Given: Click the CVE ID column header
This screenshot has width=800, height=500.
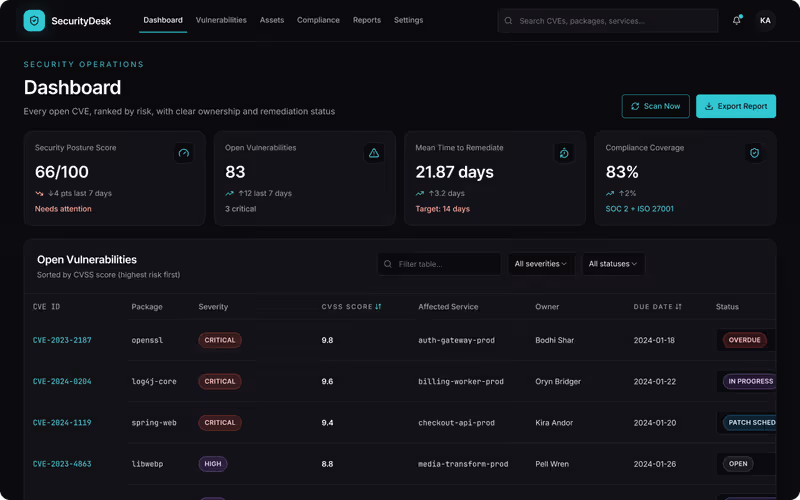Looking at the screenshot, I should click(46, 307).
